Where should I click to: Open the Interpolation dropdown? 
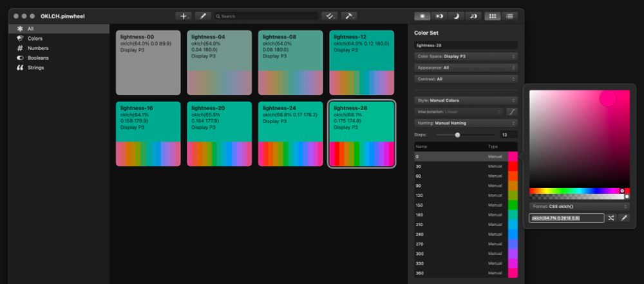[459, 111]
